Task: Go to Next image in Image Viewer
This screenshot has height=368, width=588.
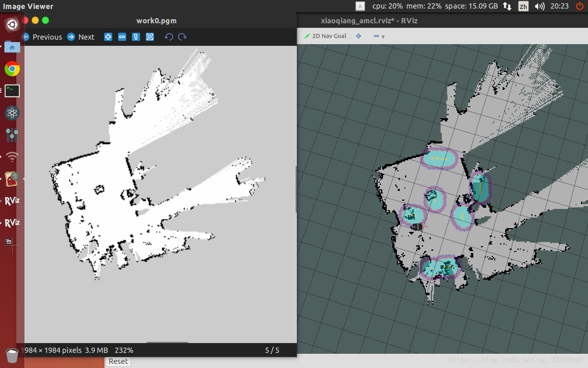Action: pyautogui.click(x=81, y=37)
